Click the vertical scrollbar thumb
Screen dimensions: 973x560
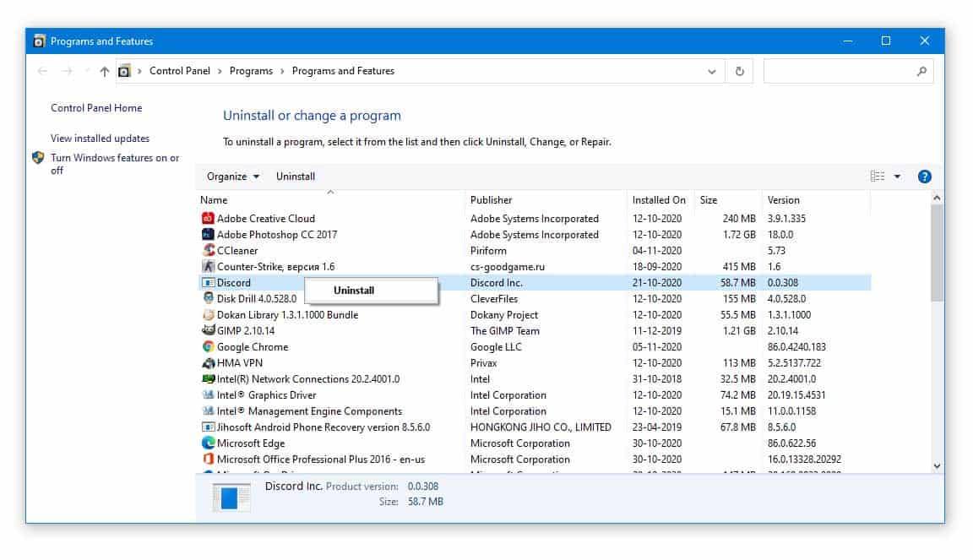tap(937, 253)
